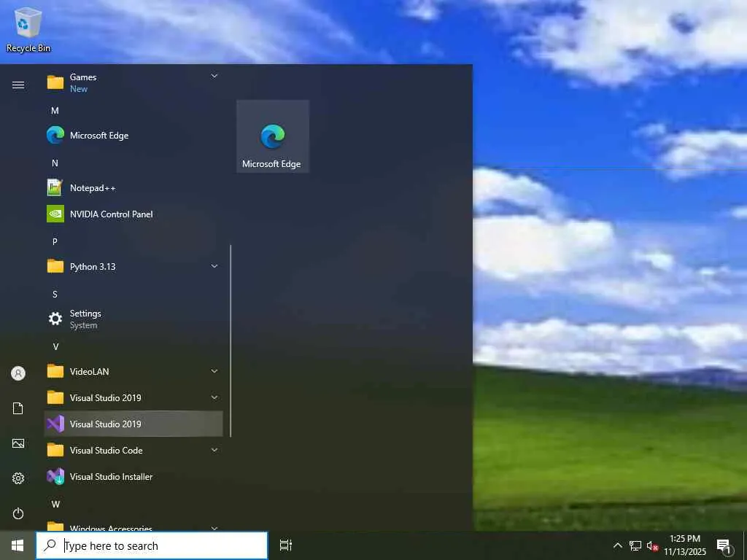Viewport: 747px width, 560px height.
Task: Jump to letter N section header
Action: (55, 163)
